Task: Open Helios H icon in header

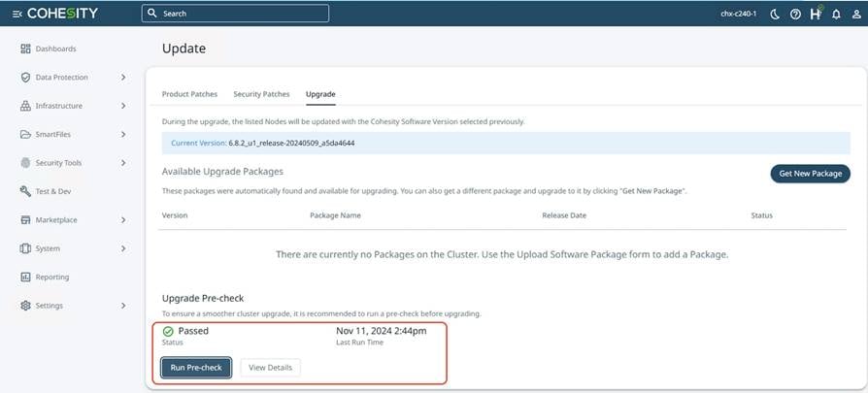Action: [816, 14]
